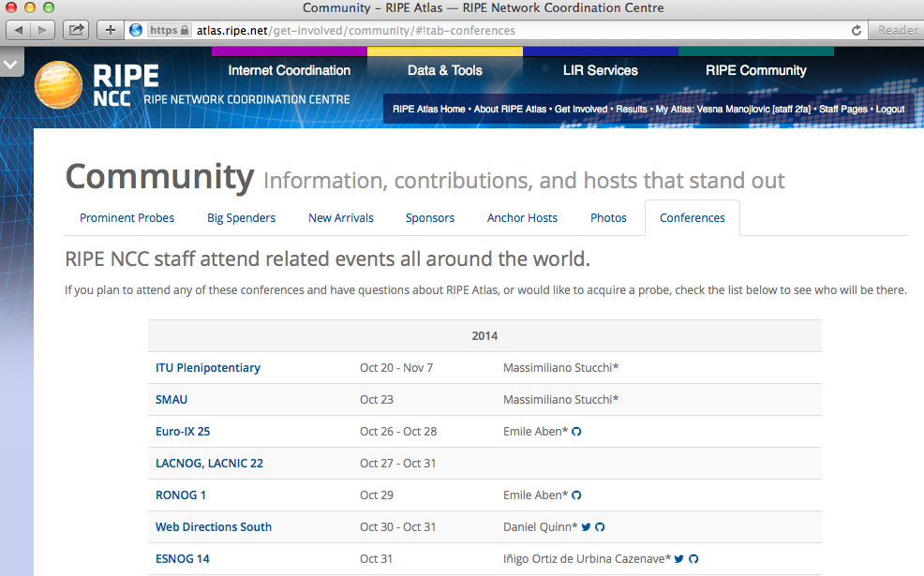Click the Logout link in header
The height and width of the screenshot is (576, 924).
(889, 110)
